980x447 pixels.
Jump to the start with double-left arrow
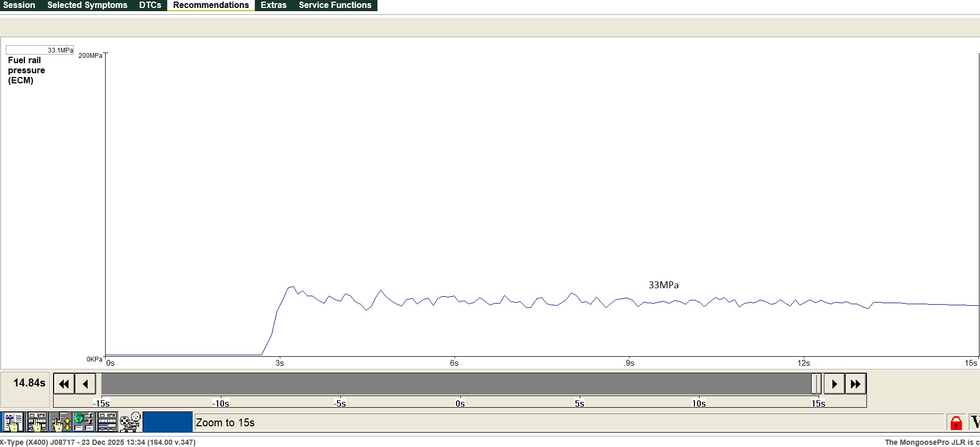click(64, 384)
